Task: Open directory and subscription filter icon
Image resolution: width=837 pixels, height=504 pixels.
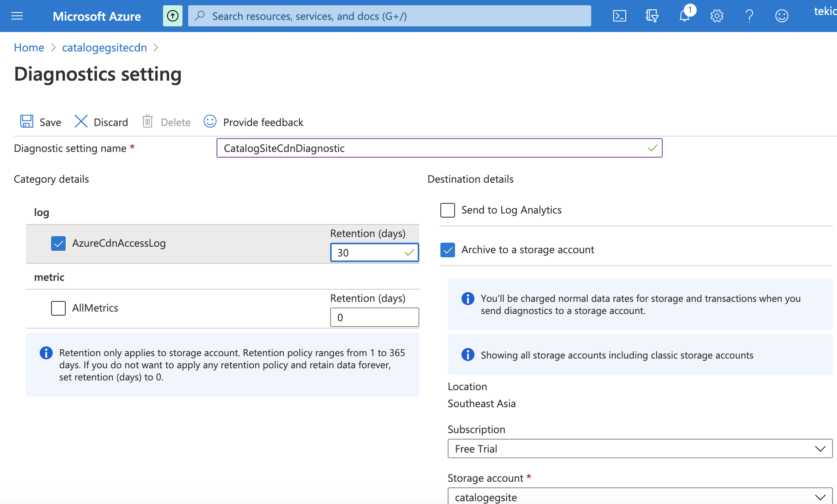Action: click(652, 16)
